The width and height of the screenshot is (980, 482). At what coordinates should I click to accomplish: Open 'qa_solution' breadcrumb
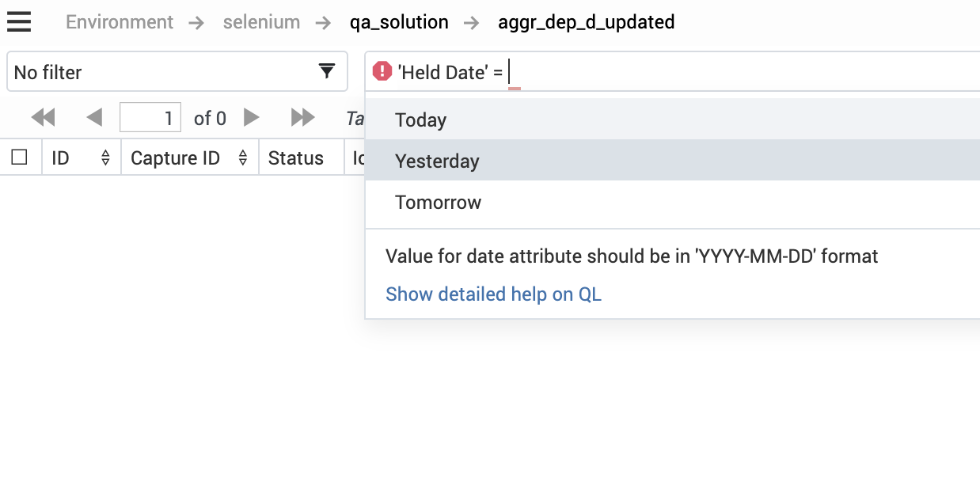click(399, 22)
